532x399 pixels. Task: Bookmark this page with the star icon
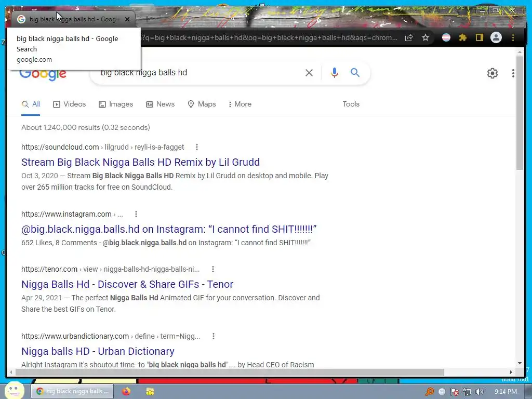[x=425, y=37]
